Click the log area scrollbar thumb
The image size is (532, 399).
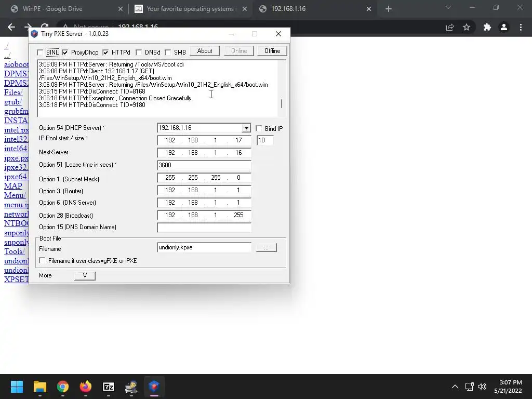coord(282,103)
